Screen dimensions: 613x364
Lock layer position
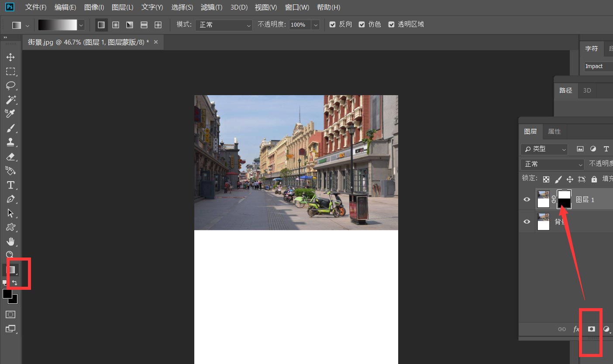570,179
